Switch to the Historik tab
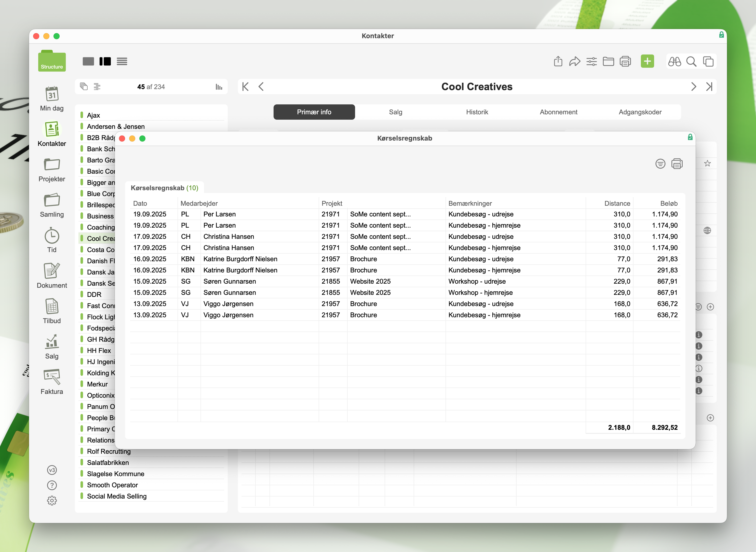 477,112
